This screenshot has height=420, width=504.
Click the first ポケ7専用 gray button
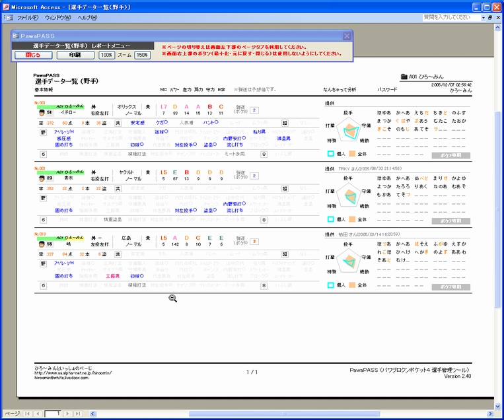point(450,156)
